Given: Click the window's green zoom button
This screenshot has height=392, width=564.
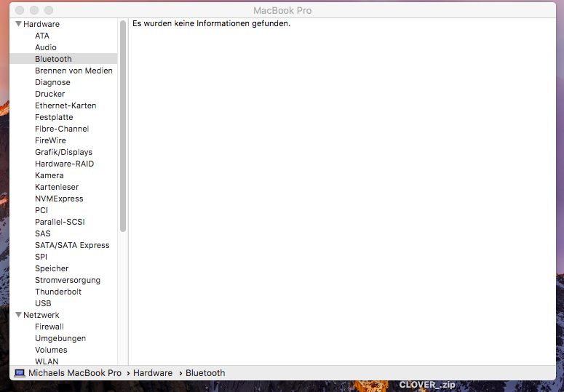Looking at the screenshot, I should pyautogui.click(x=49, y=10).
